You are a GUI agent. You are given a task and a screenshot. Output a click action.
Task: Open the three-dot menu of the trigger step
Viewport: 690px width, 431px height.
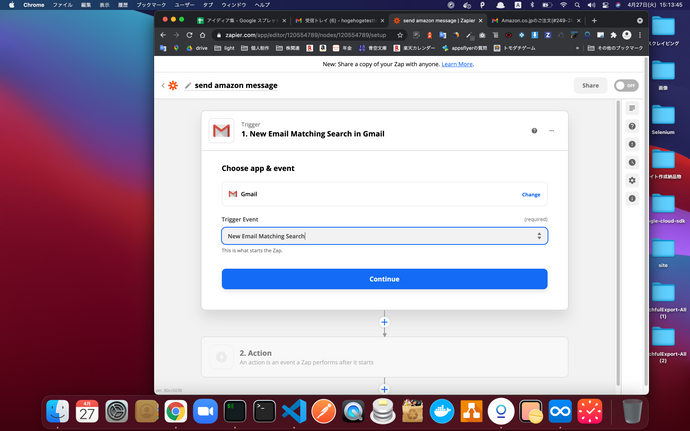(551, 131)
